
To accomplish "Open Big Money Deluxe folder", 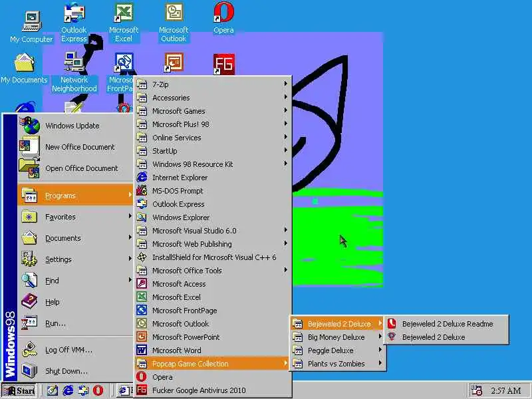I will 338,337.
